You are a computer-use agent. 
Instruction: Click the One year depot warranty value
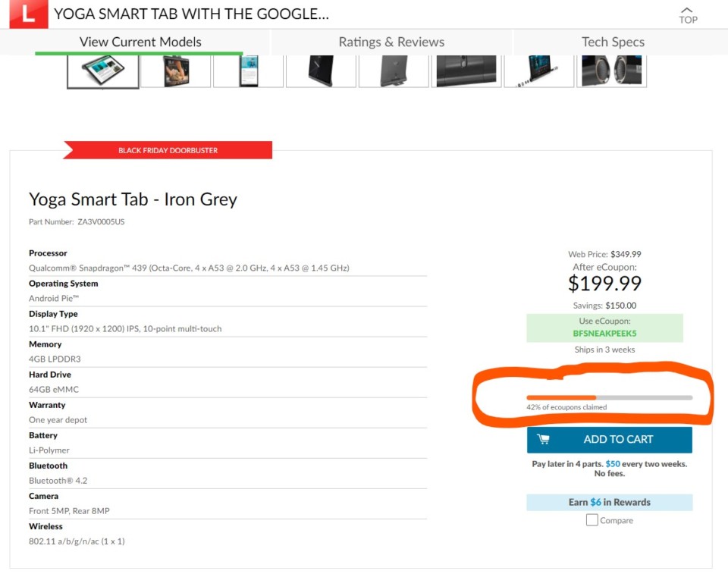[x=58, y=420]
